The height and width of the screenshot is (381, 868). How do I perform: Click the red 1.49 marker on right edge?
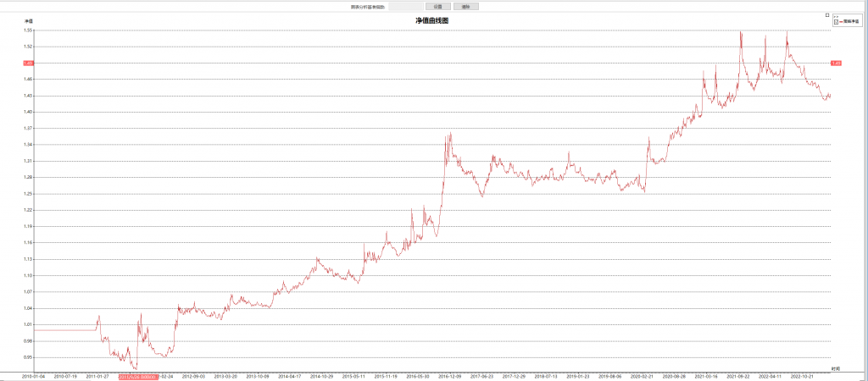tap(836, 63)
